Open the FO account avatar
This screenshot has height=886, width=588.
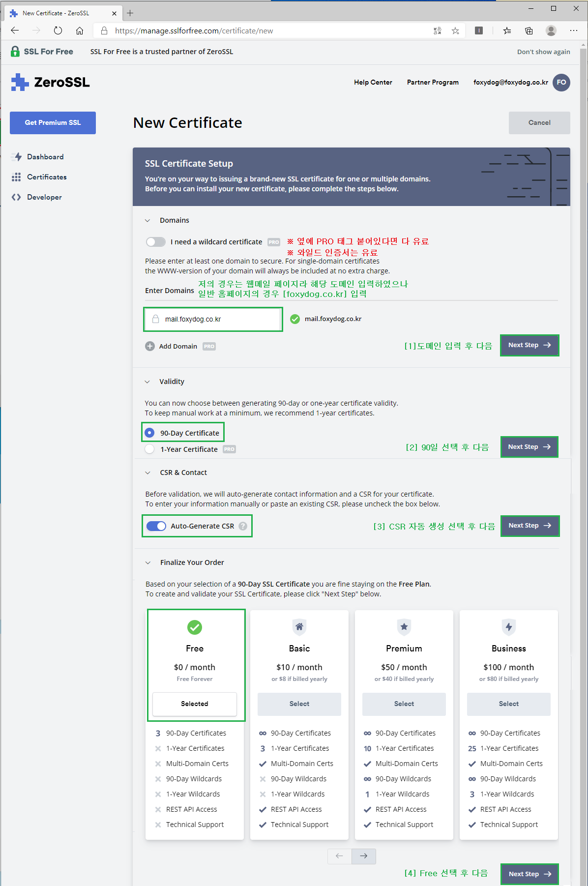pos(561,82)
